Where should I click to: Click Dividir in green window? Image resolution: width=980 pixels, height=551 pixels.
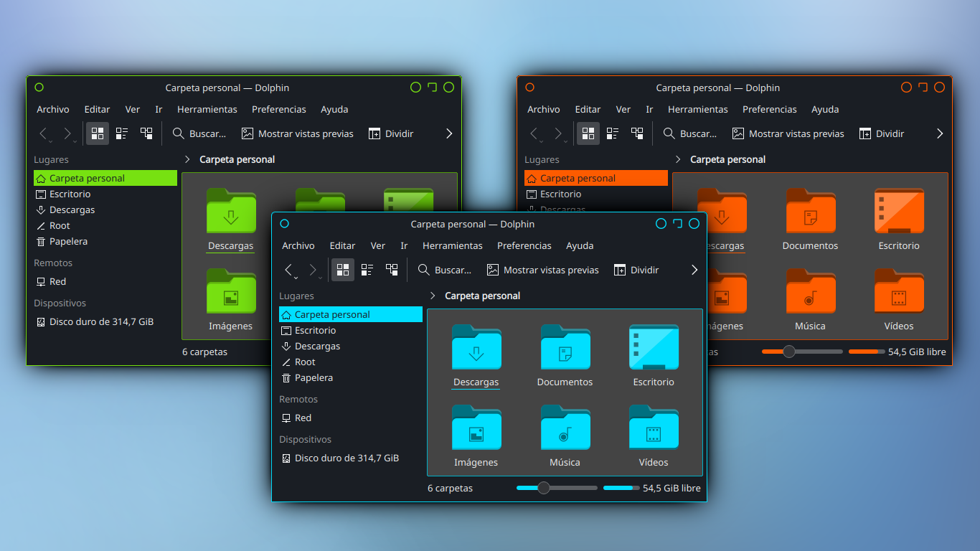click(391, 133)
